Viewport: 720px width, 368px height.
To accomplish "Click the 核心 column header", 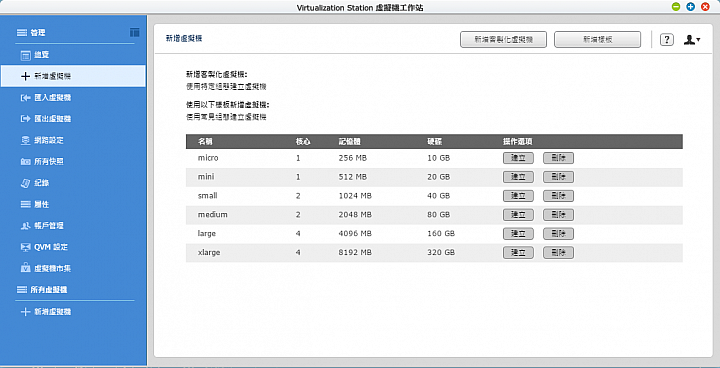I will pyautogui.click(x=303, y=142).
